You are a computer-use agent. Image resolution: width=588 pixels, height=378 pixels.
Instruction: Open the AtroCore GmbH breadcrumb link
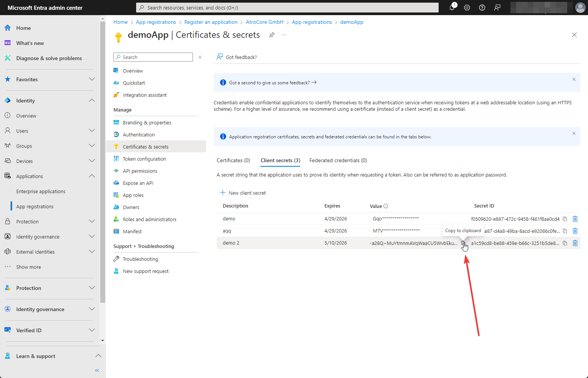pyautogui.click(x=264, y=22)
